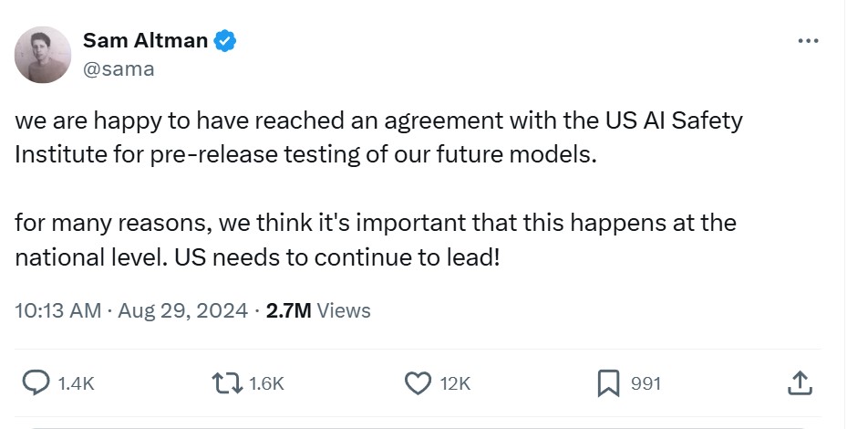Open the @sama handle link

119,68
